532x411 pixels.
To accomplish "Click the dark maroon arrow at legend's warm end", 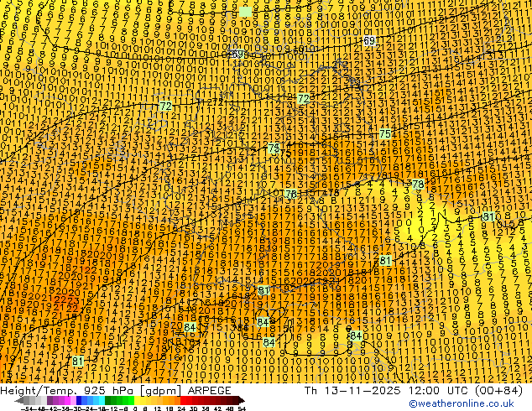I will pyautogui.click(x=242, y=400).
